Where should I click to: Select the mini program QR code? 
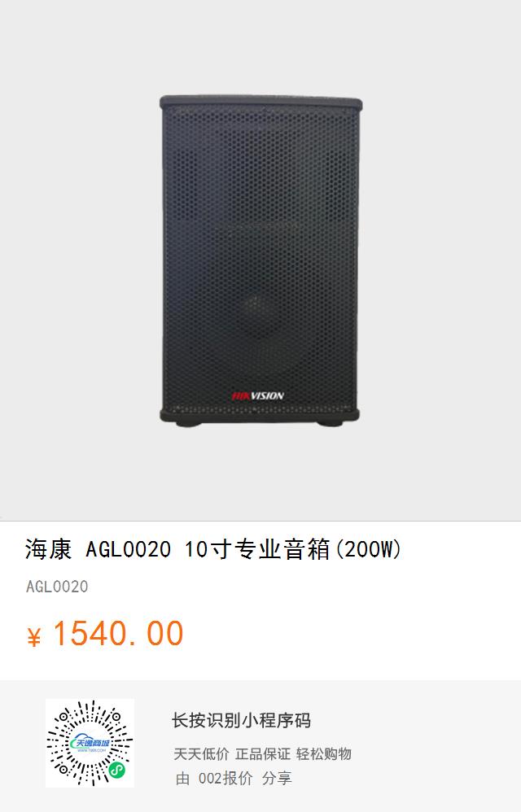pyautogui.click(x=90, y=743)
